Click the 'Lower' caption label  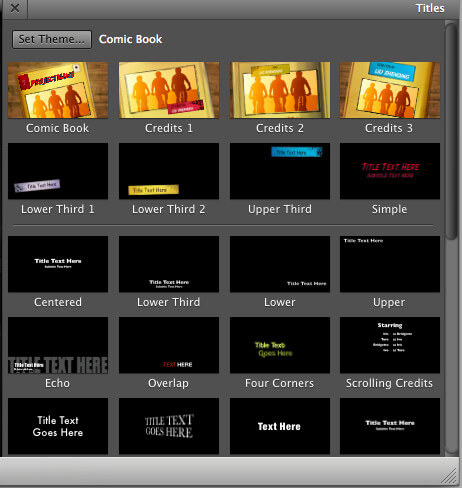point(280,302)
